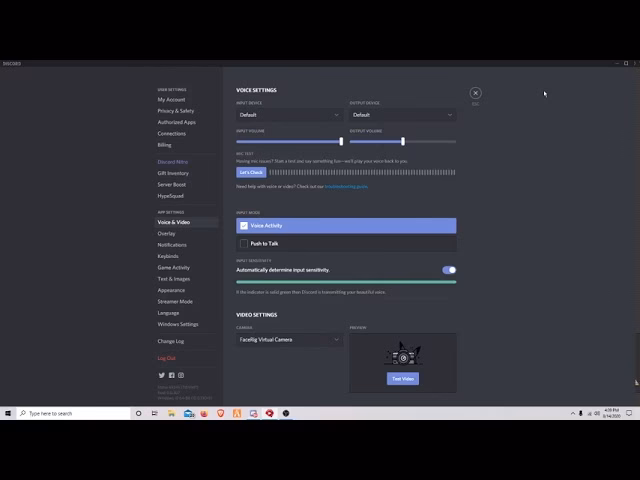
Task: Open the Output Device dropdown
Action: (x=403, y=115)
